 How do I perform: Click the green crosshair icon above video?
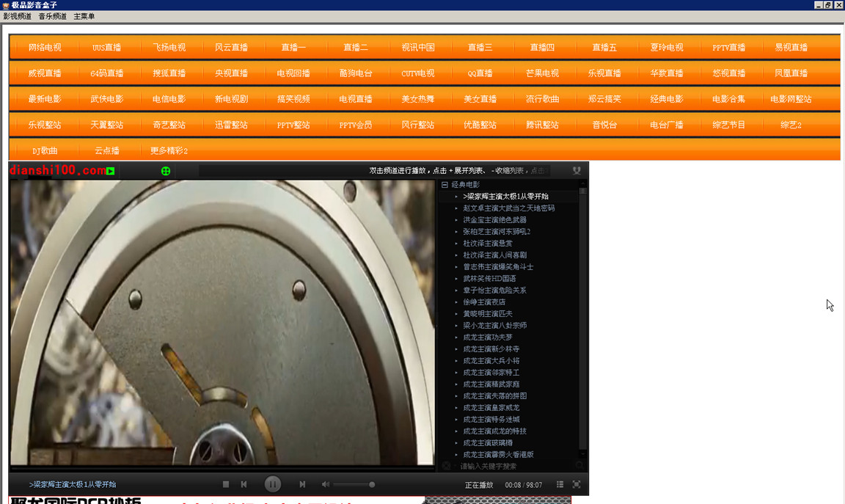(x=166, y=171)
